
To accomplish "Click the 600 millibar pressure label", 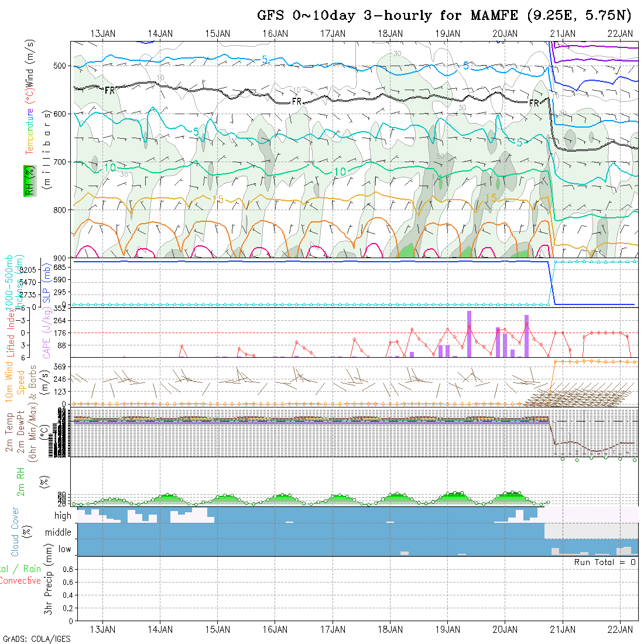I will pyautogui.click(x=60, y=114).
